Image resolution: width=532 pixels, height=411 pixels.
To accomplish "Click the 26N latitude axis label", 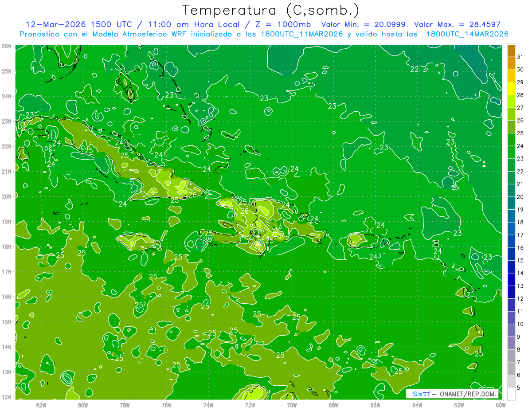I will [6, 46].
